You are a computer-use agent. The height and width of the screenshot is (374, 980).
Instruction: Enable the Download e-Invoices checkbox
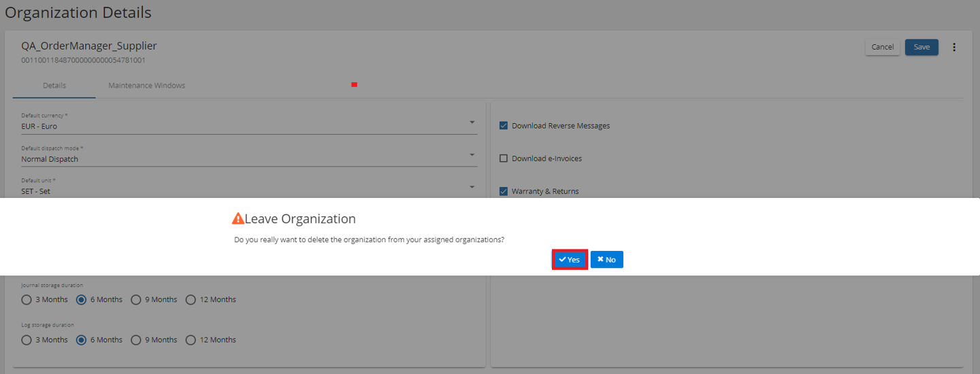pos(504,158)
